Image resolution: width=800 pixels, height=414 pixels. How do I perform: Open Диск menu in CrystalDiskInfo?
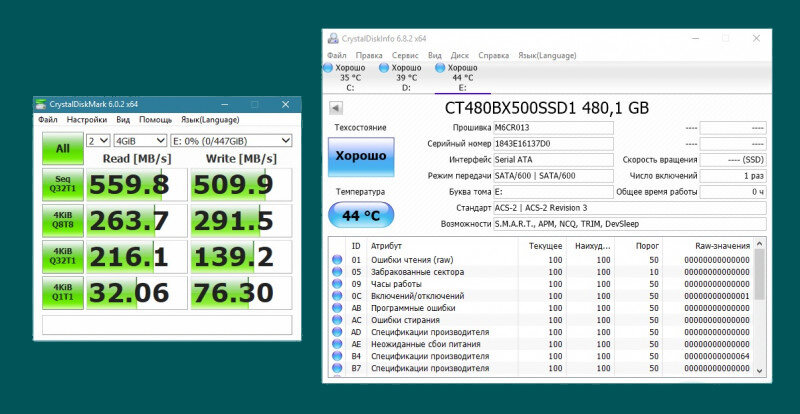click(460, 55)
